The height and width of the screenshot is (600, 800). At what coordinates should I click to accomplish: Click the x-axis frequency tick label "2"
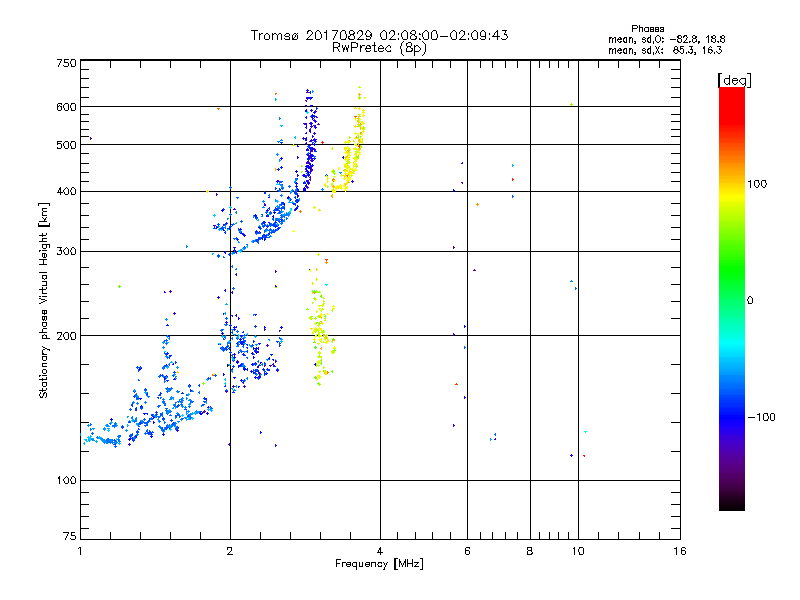(x=230, y=551)
